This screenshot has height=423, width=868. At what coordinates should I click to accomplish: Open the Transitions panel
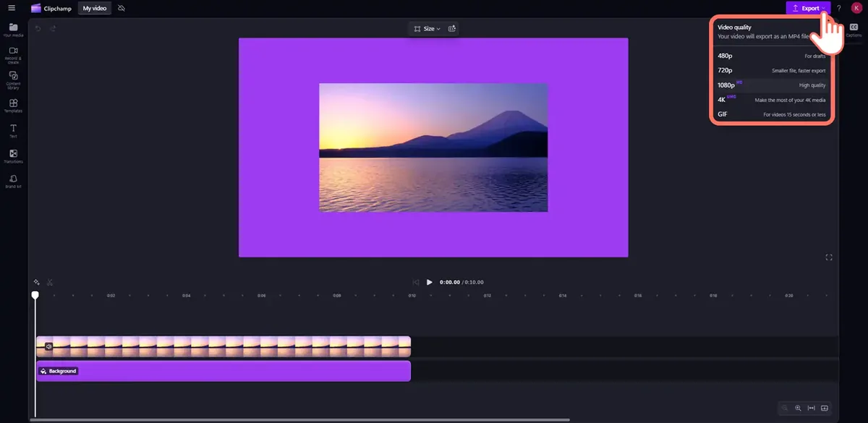tap(13, 156)
